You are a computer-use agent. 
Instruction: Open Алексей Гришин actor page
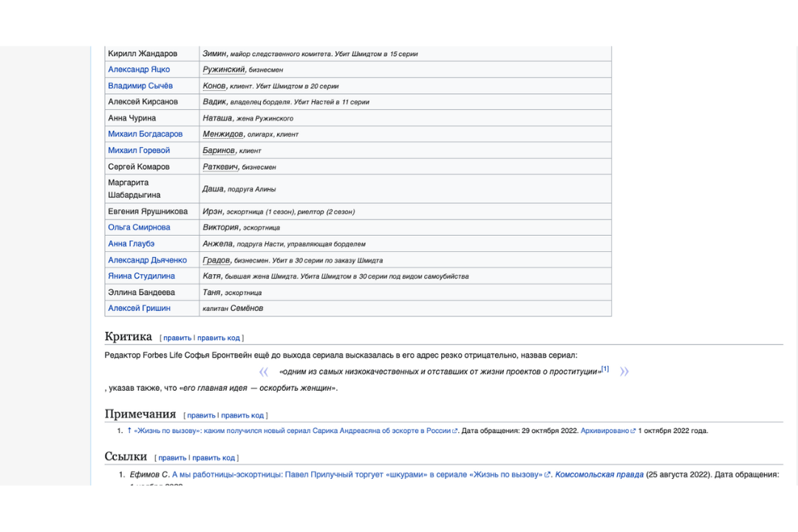pos(139,308)
